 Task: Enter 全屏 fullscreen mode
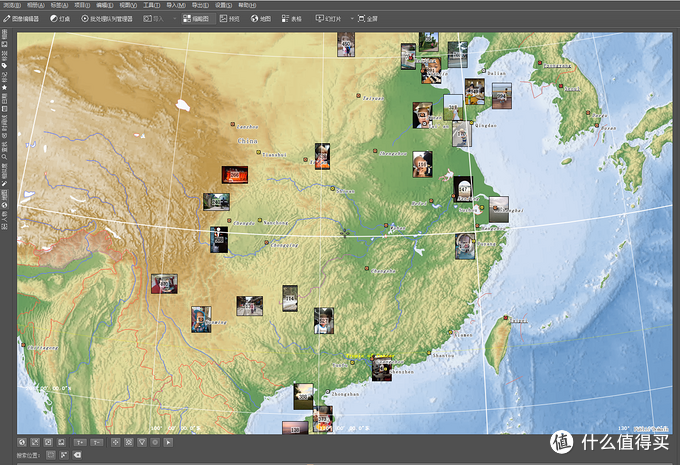365,18
